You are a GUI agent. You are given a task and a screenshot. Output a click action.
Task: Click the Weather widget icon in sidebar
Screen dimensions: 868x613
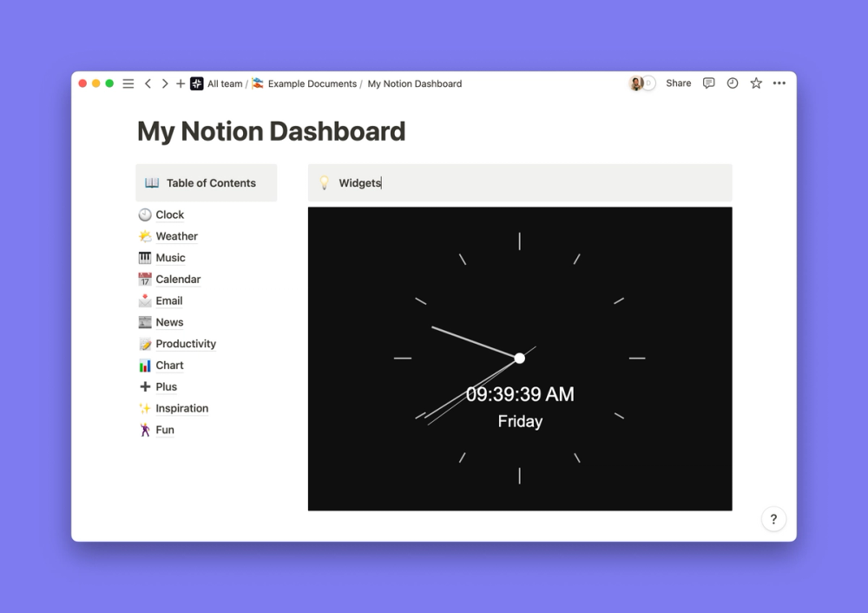[144, 235]
